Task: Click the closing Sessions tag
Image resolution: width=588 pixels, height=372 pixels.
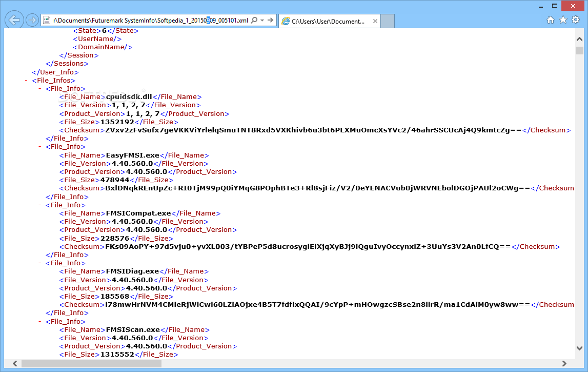Action: 67,64
